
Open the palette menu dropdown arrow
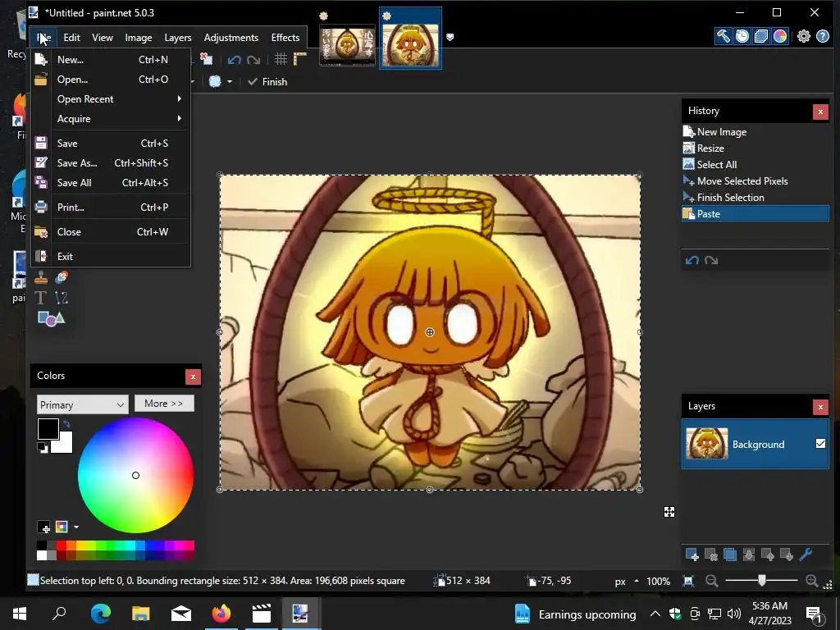pos(76,527)
